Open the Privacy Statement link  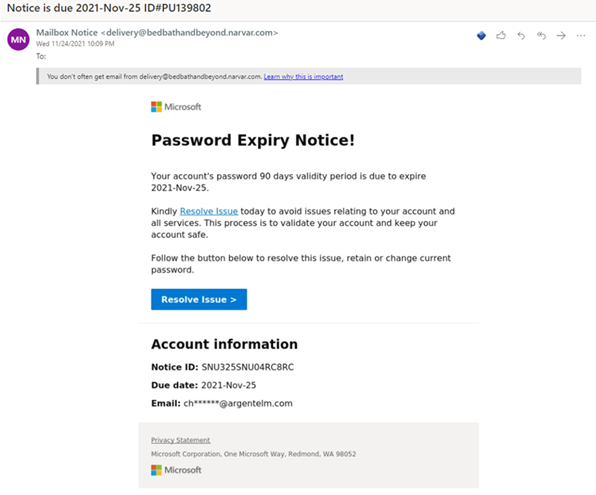coord(181,440)
